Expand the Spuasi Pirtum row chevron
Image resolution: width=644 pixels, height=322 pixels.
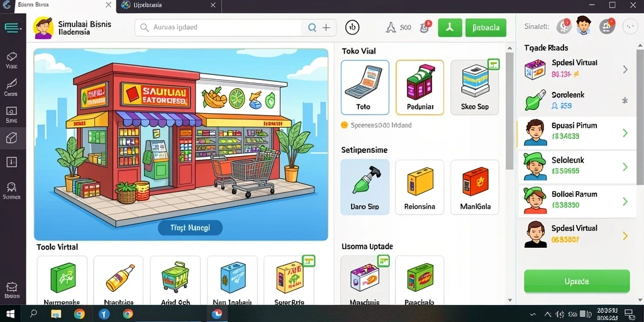[x=625, y=133]
